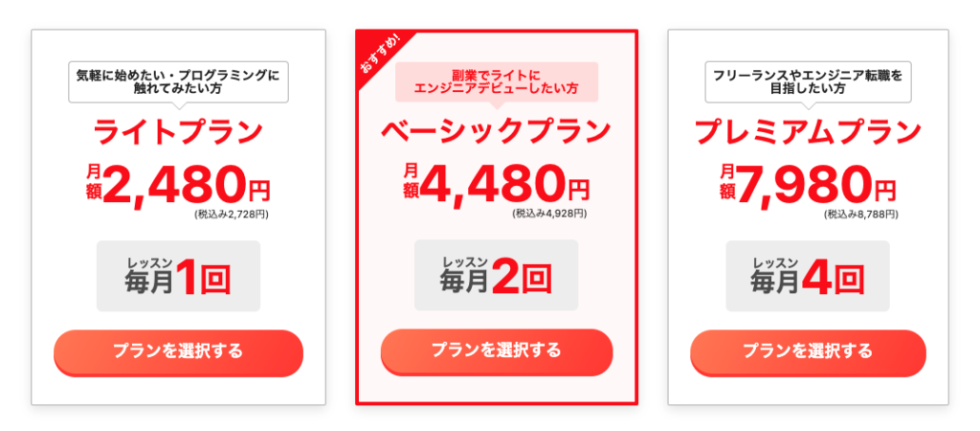The image size is (980, 431).
Task: Click the 月額4,480円 price
Action: tap(497, 185)
